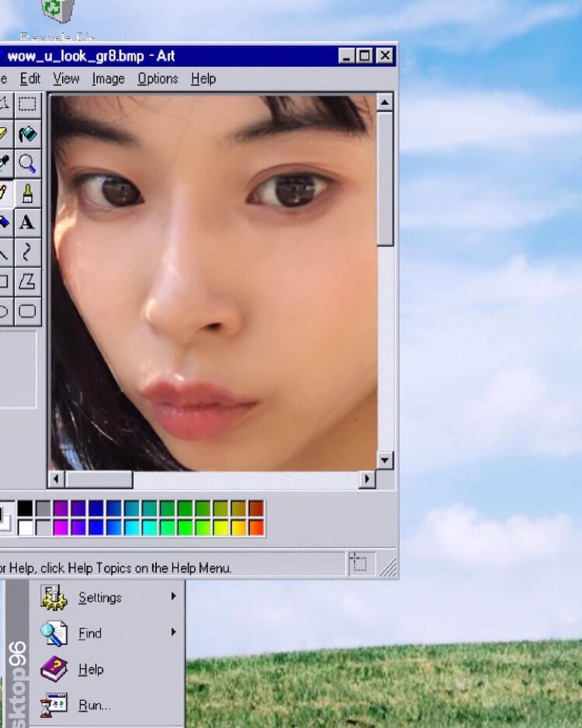Image resolution: width=582 pixels, height=728 pixels.
Task: Open the View menu
Action: [66, 79]
